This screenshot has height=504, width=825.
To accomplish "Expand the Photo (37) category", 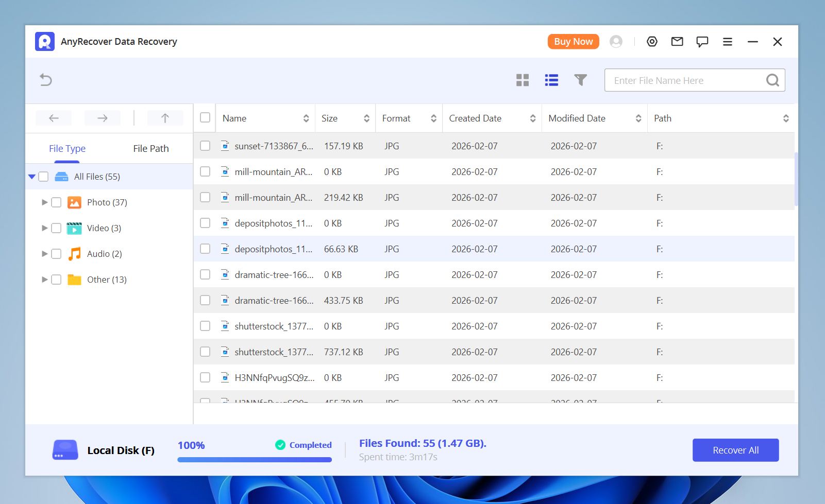I will pos(44,202).
